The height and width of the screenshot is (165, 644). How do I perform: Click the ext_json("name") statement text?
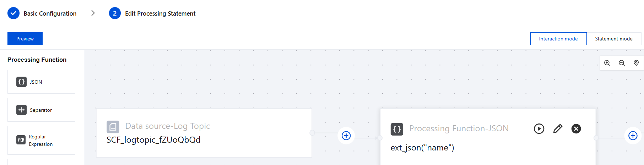422,148
